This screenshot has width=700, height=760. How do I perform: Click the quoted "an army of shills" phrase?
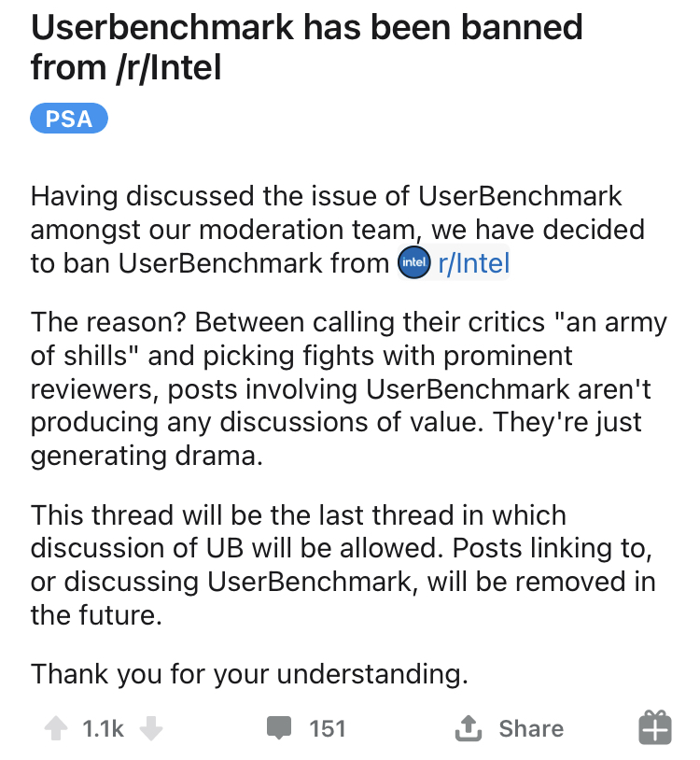click(x=349, y=339)
